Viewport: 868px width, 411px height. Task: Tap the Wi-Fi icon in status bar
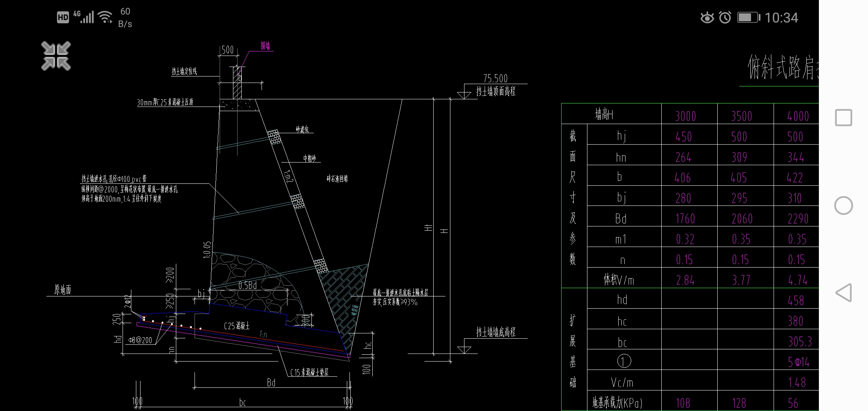(105, 17)
